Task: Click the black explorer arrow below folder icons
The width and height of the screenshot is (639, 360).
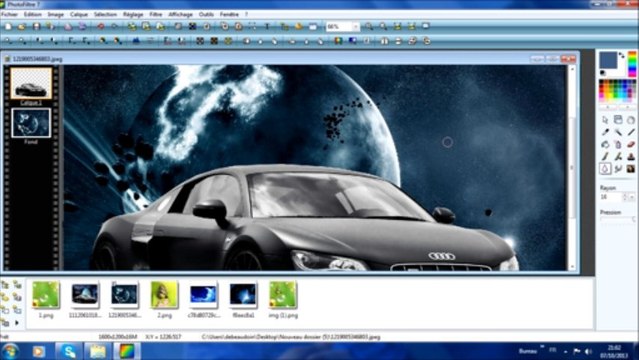Action: [17, 323]
